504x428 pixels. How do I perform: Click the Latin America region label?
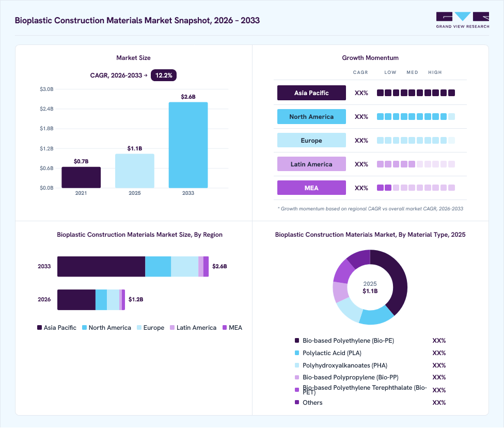tap(311, 164)
